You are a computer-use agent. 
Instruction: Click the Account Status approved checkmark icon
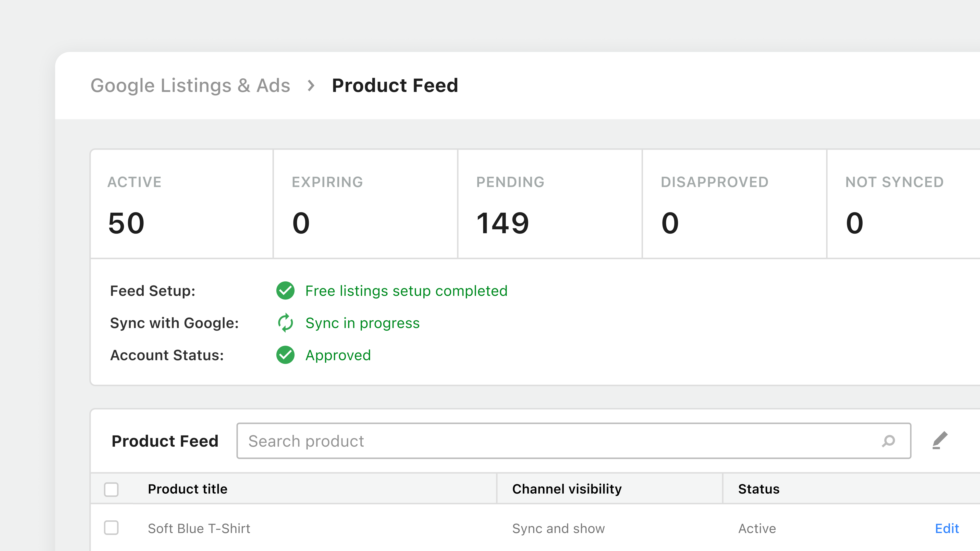(x=285, y=355)
